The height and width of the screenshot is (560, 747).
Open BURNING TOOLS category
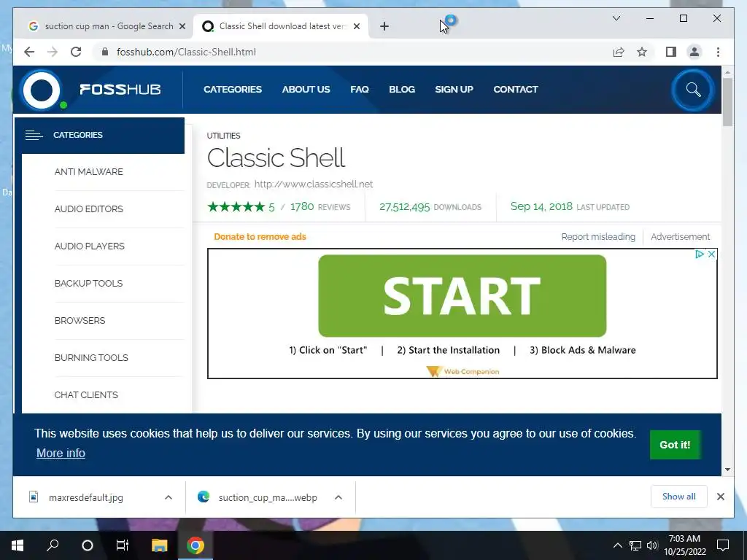pos(91,357)
